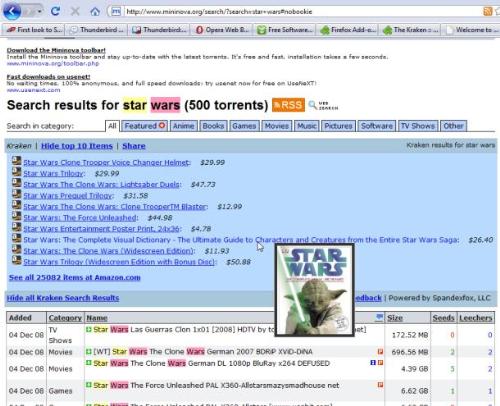Open the orange RSS search button
The image size is (500, 406).
pyautogui.click(x=288, y=105)
